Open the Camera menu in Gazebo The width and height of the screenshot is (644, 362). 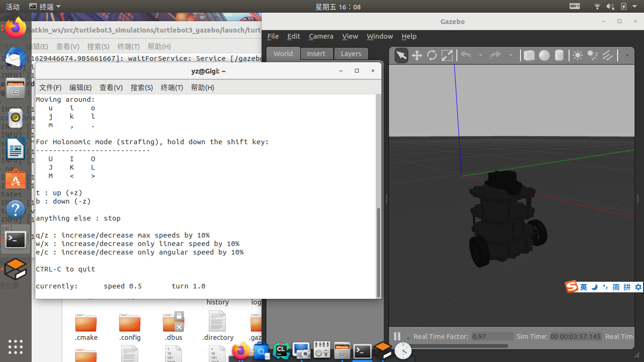click(x=321, y=36)
